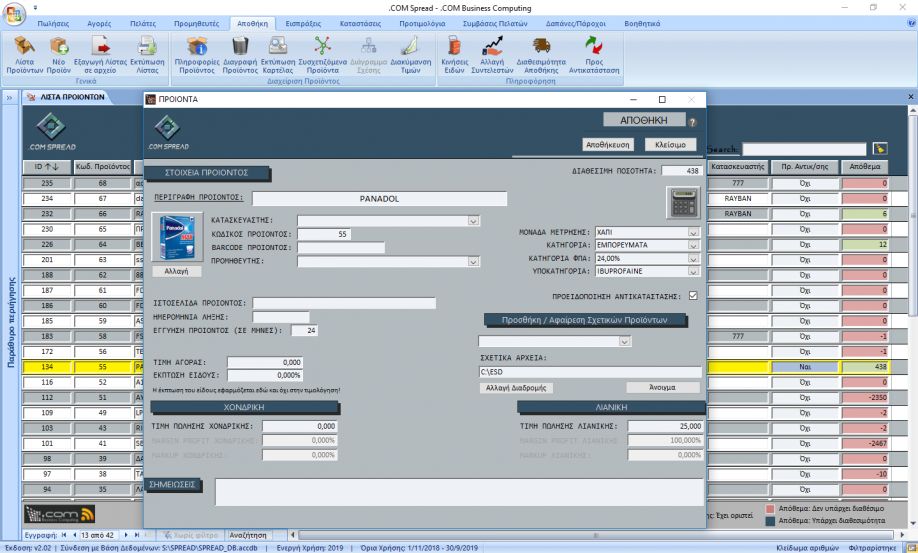Click Προσθήκη / Αφαίρεση Σχετικών Προϊόντων button
Viewport: 918px width, 553px height.
coord(585,320)
